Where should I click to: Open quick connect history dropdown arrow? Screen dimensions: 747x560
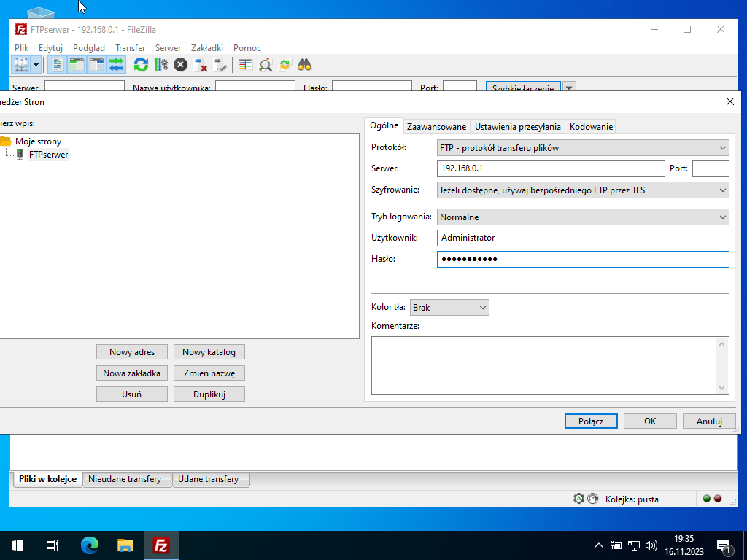569,86
